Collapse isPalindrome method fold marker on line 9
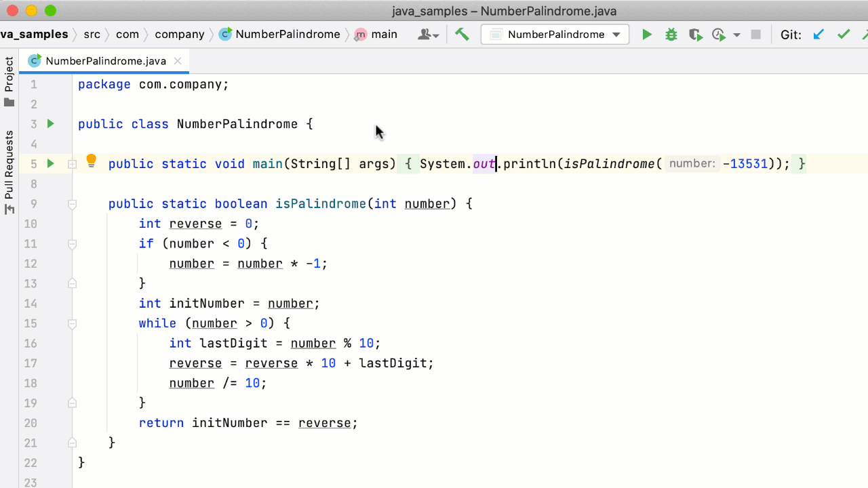The image size is (868, 488). (72, 204)
